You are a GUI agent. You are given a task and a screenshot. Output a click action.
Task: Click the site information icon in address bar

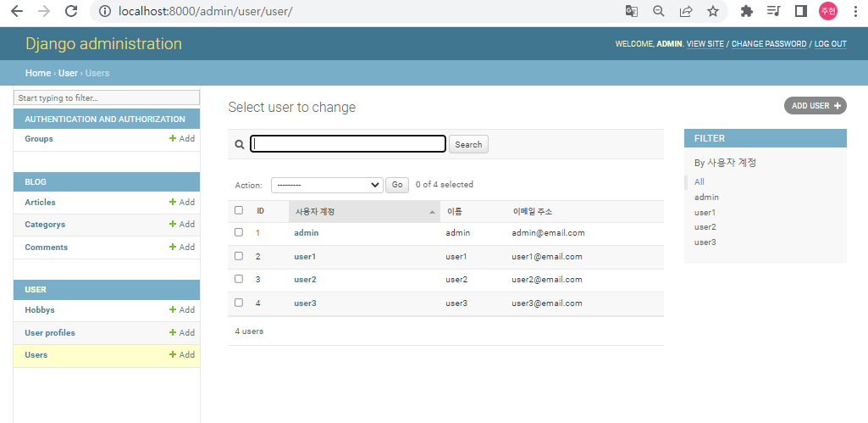point(106,11)
